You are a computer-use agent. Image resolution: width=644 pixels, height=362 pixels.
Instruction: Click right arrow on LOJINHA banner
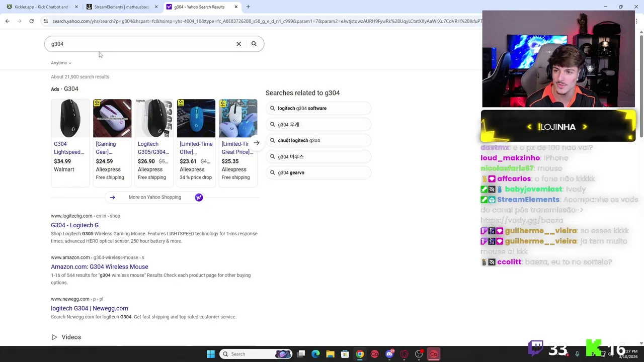click(x=585, y=127)
